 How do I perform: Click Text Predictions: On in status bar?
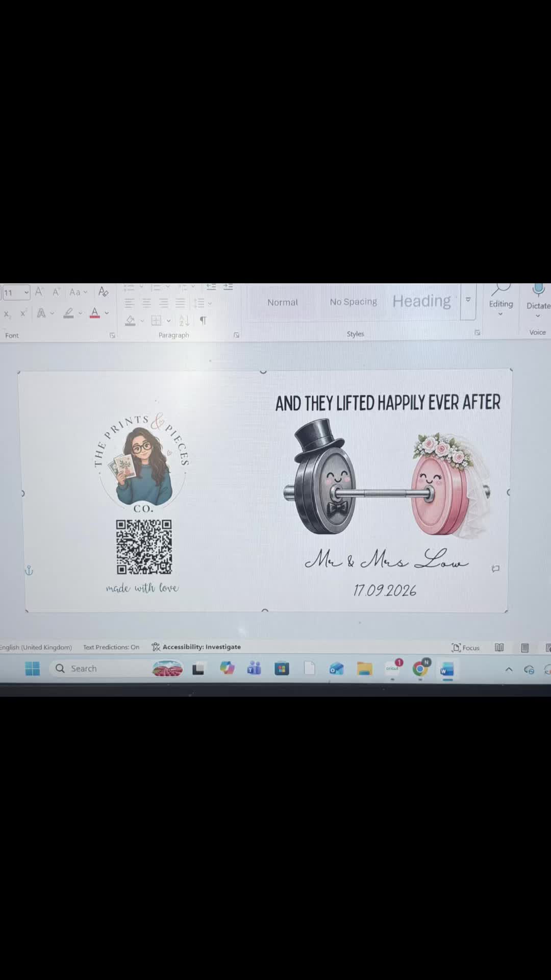click(x=111, y=647)
